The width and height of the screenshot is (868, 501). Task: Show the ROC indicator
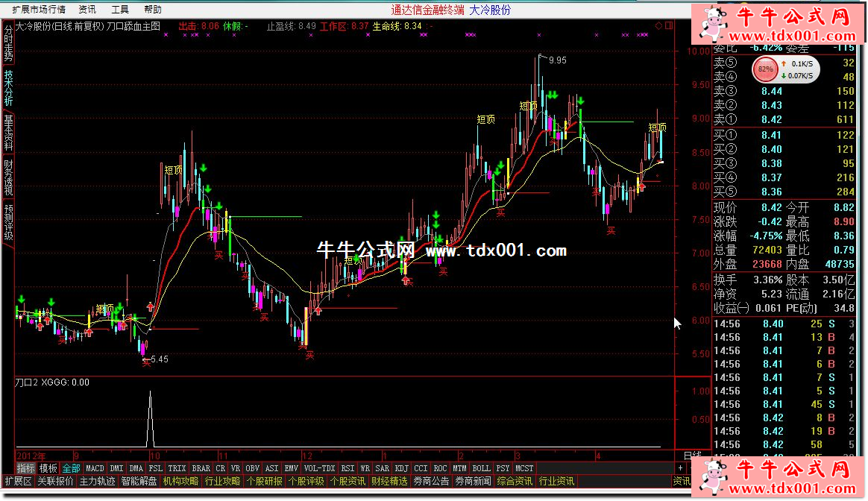pos(440,468)
